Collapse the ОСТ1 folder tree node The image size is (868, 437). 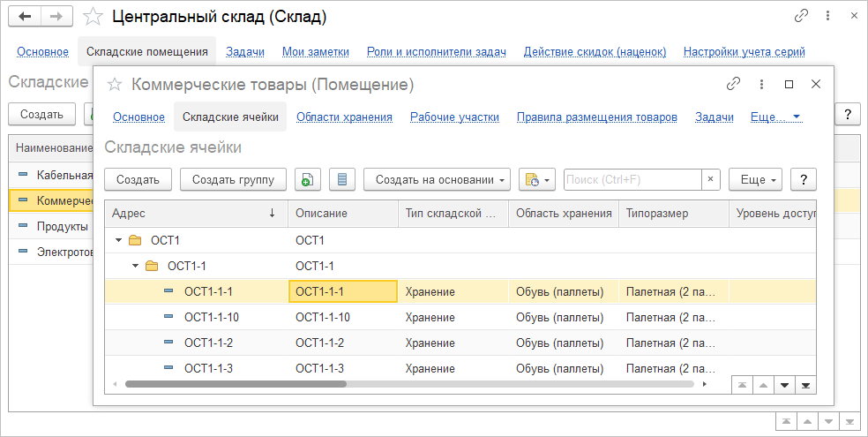tap(119, 240)
